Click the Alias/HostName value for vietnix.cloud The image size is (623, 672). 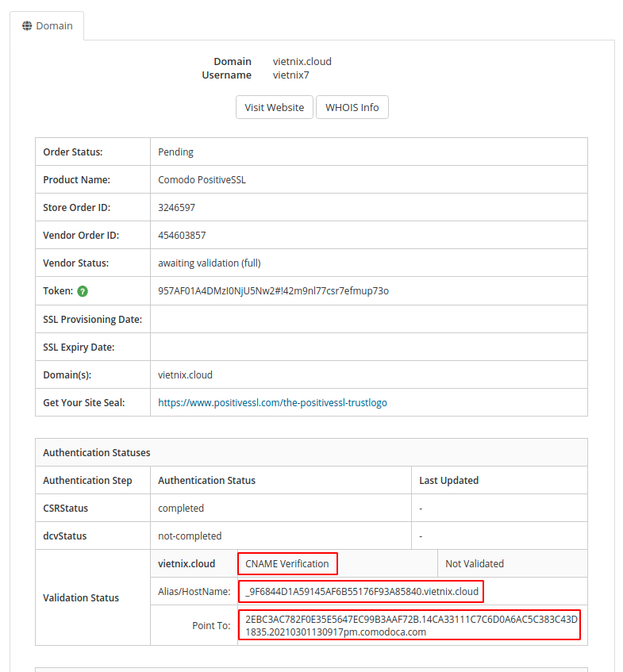pos(361,591)
